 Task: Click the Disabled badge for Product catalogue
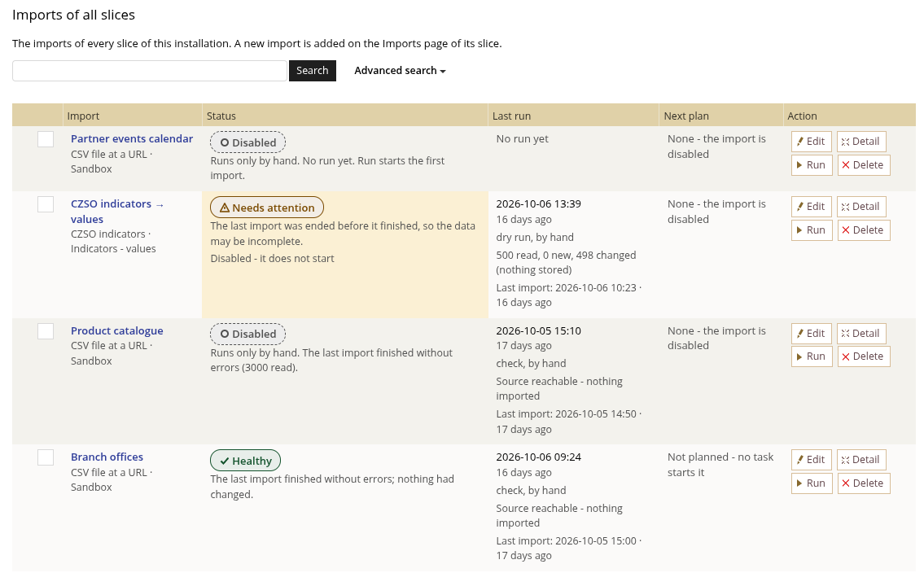(248, 334)
